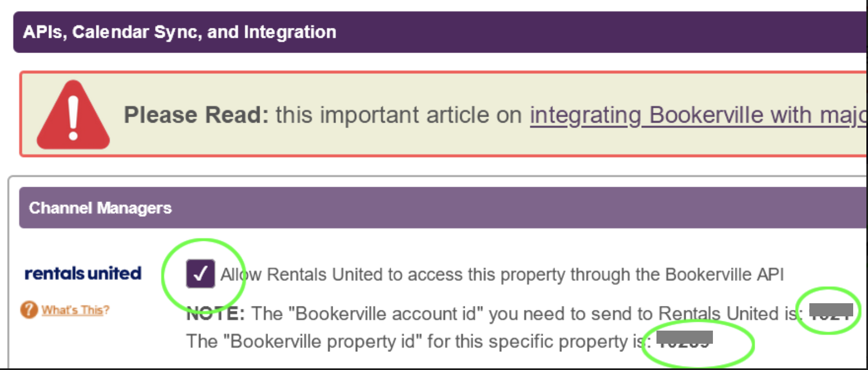Collapse the APIs, Calendar Sync, and Integration header
Viewport: 868px width, 370px height.
(440, 32)
